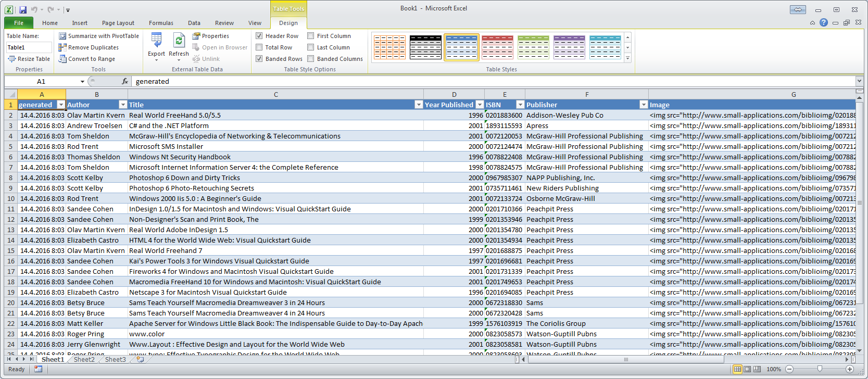Select the black table style thumbnail
868x379 pixels.
425,47
